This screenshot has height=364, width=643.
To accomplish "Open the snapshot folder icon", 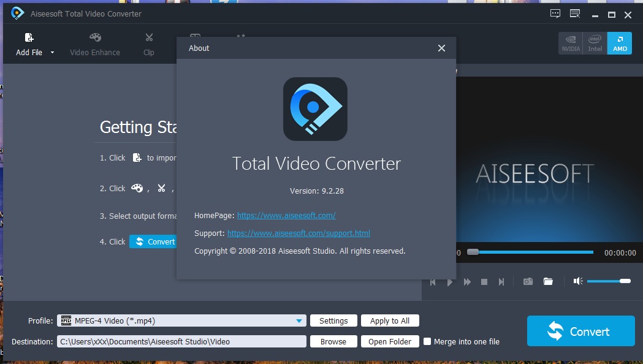I will point(548,281).
